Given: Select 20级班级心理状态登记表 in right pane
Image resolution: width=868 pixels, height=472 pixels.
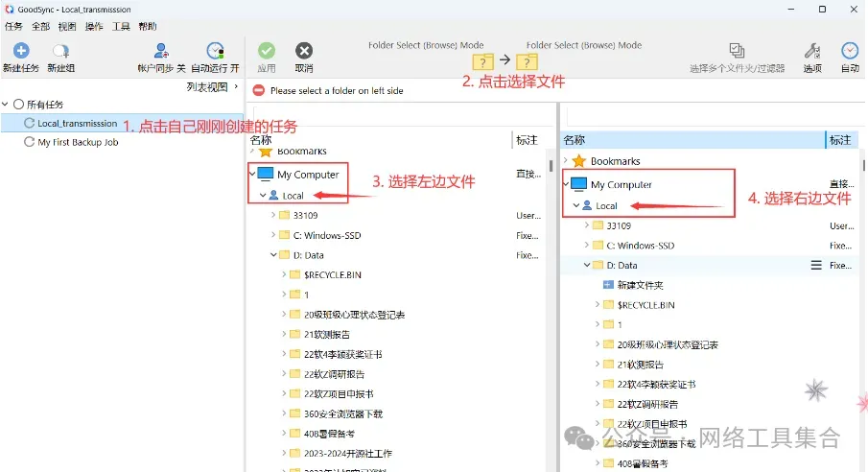Looking at the screenshot, I should coord(667,344).
